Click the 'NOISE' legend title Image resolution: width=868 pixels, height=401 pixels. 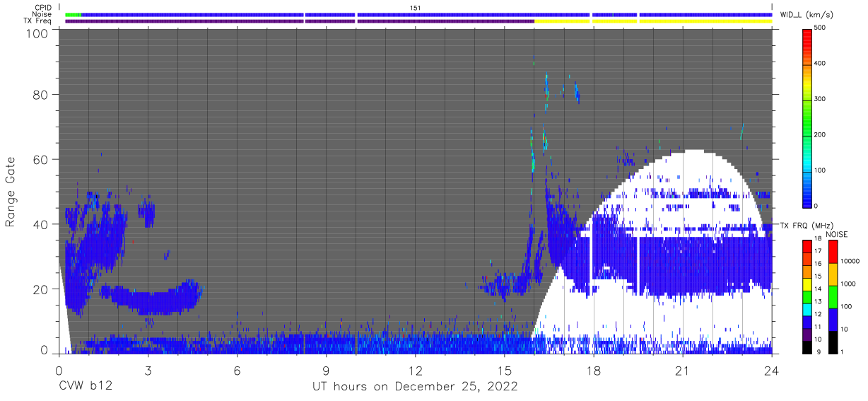click(837, 234)
